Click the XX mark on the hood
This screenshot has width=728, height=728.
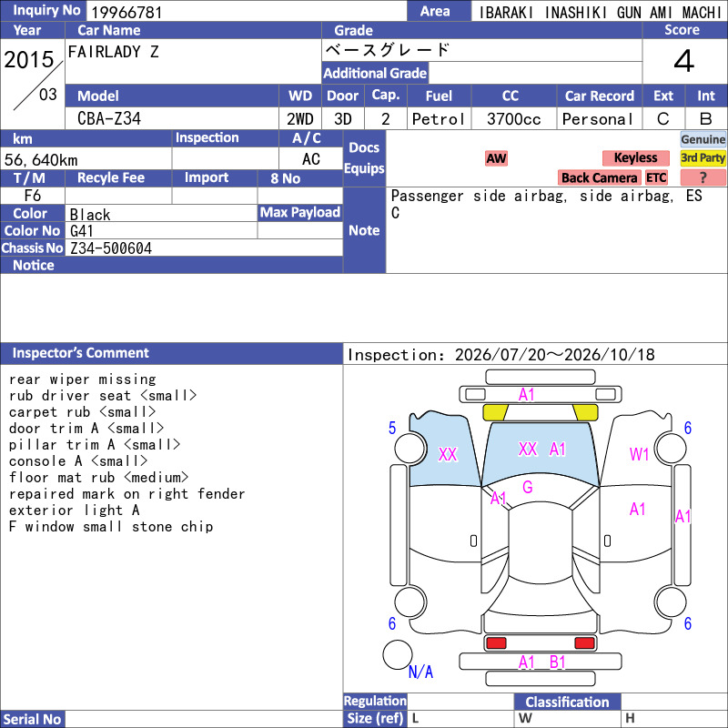click(528, 449)
